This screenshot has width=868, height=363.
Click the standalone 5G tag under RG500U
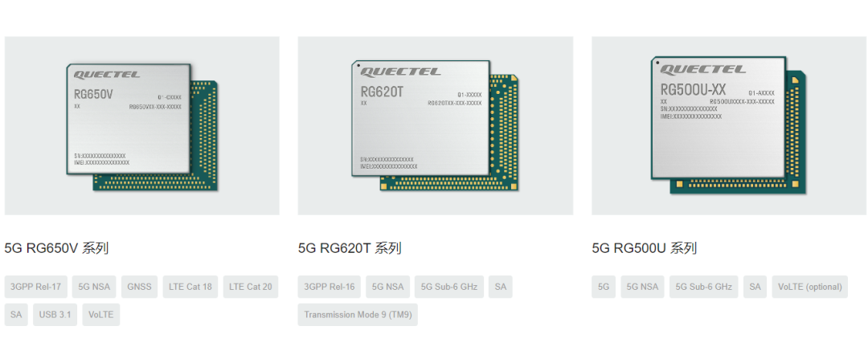coord(604,287)
